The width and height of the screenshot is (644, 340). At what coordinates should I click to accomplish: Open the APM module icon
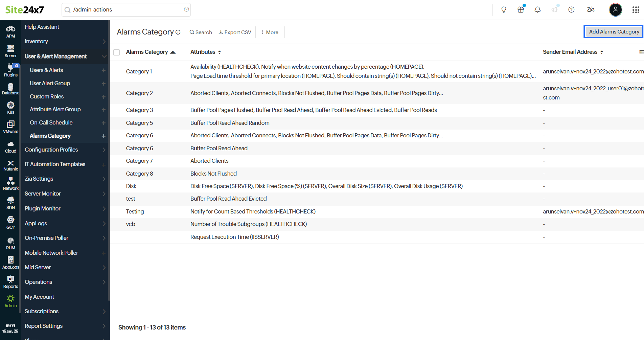click(10, 31)
